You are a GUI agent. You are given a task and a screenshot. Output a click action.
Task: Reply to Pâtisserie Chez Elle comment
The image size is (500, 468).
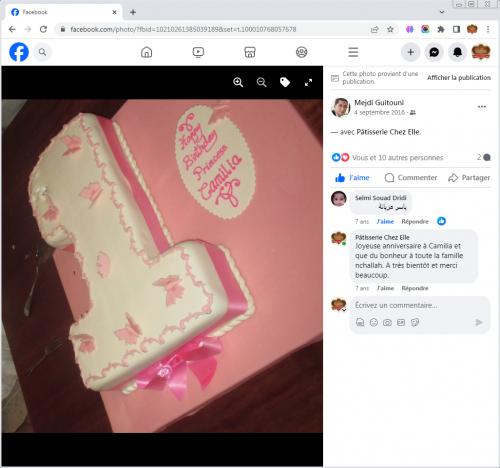(415, 288)
